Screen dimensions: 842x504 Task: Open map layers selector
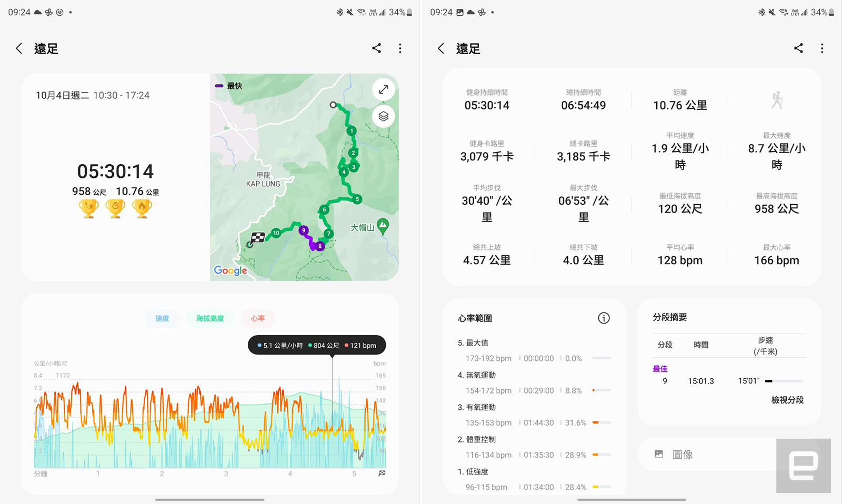coord(384,116)
